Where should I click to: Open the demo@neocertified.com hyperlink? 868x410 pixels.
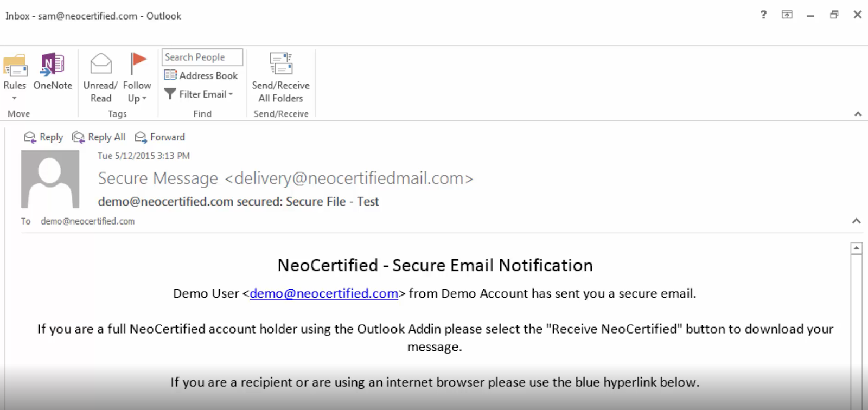[x=324, y=293]
